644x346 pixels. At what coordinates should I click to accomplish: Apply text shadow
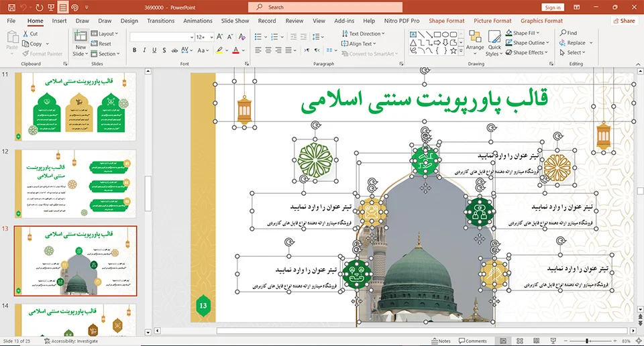pyautogui.click(x=164, y=50)
